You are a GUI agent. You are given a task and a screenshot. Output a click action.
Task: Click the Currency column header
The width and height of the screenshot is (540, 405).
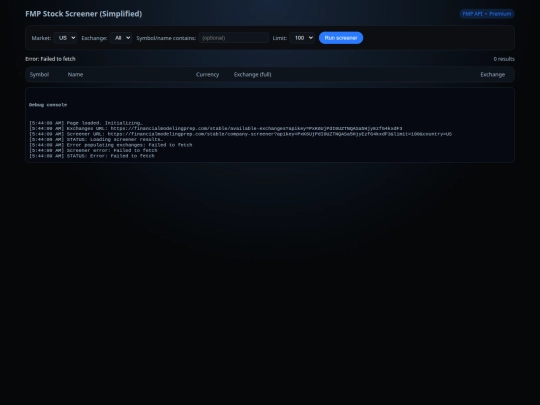207,74
